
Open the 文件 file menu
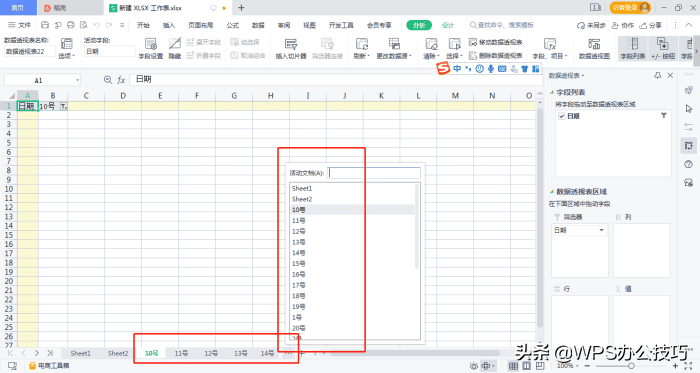point(19,25)
